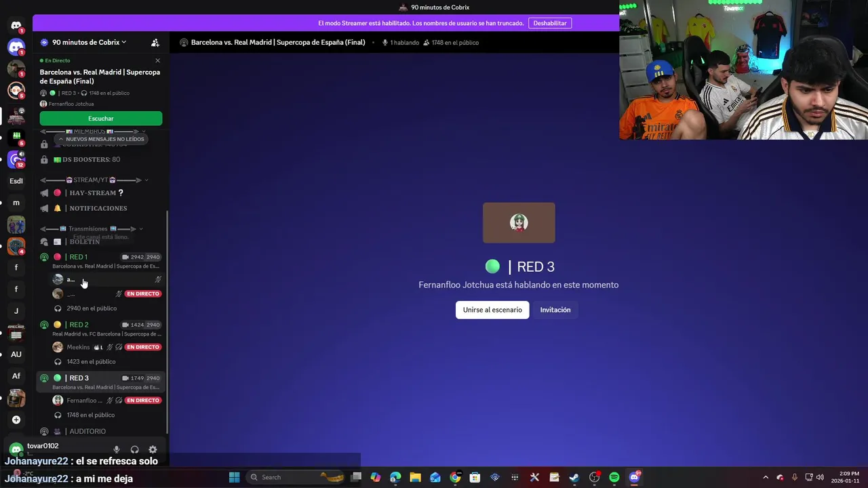868x488 pixels.
Task: Open the AUDITORIO stage channel
Action: click(x=100, y=431)
